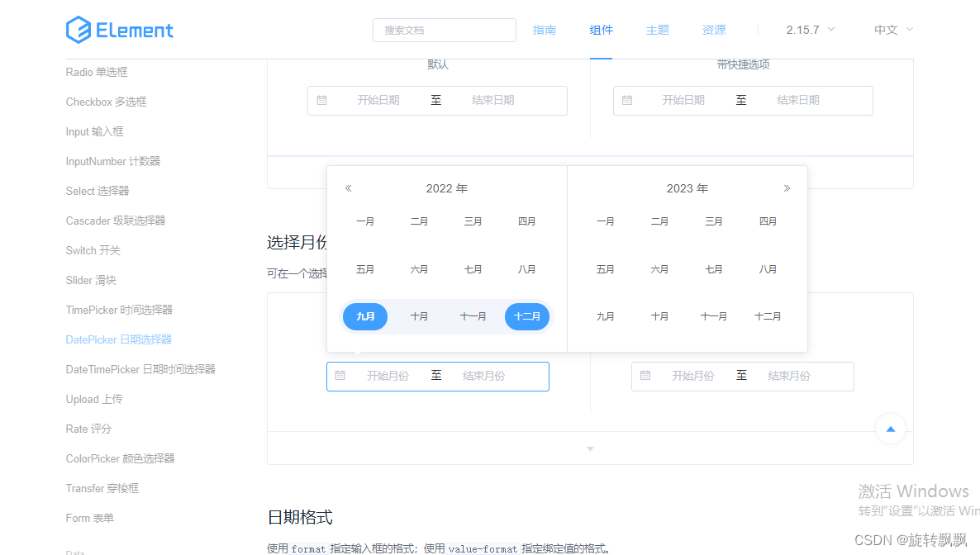This screenshot has height=555, width=980.
Task: Select 三月 in the 2023 panel
Action: pyautogui.click(x=713, y=221)
